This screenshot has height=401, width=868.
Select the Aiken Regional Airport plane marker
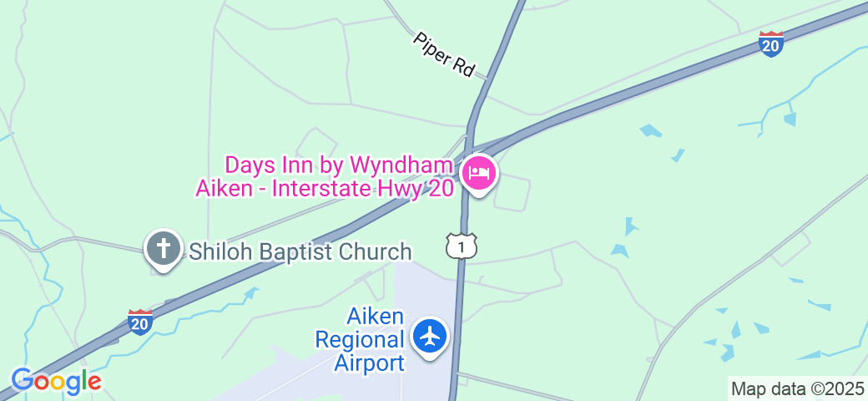(x=430, y=338)
